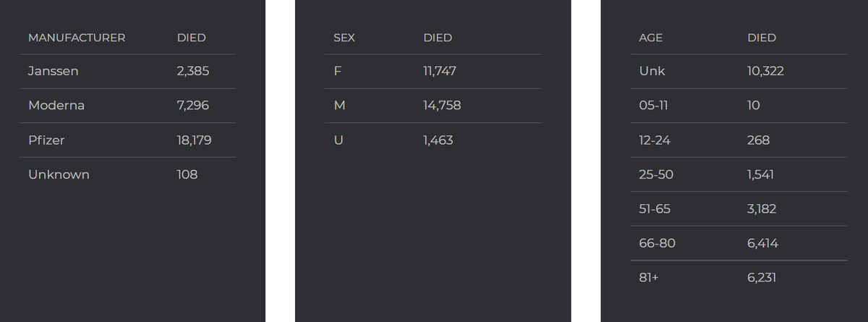The width and height of the screenshot is (868, 322).
Task: Click the 05-11 age group
Action: click(653, 105)
